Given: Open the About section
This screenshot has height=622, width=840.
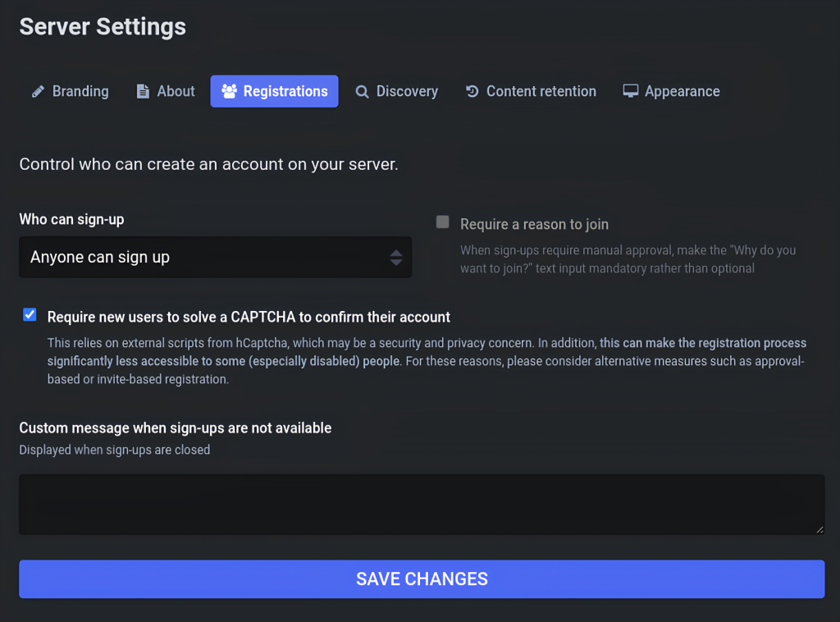Looking at the screenshot, I should pyautogui.click(x=164, y=91).
